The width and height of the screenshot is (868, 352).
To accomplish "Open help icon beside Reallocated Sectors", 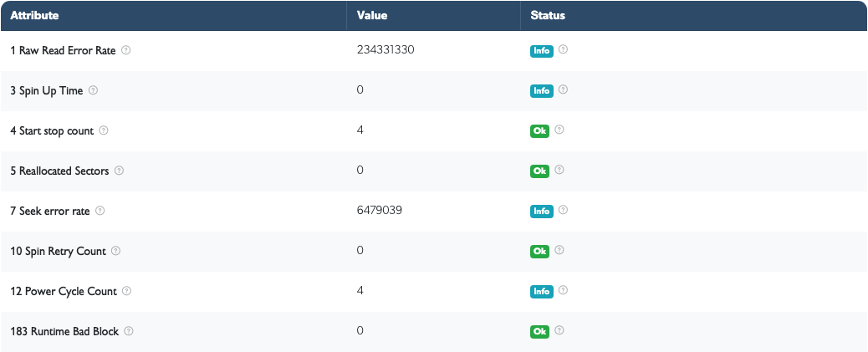I will 119,171.
